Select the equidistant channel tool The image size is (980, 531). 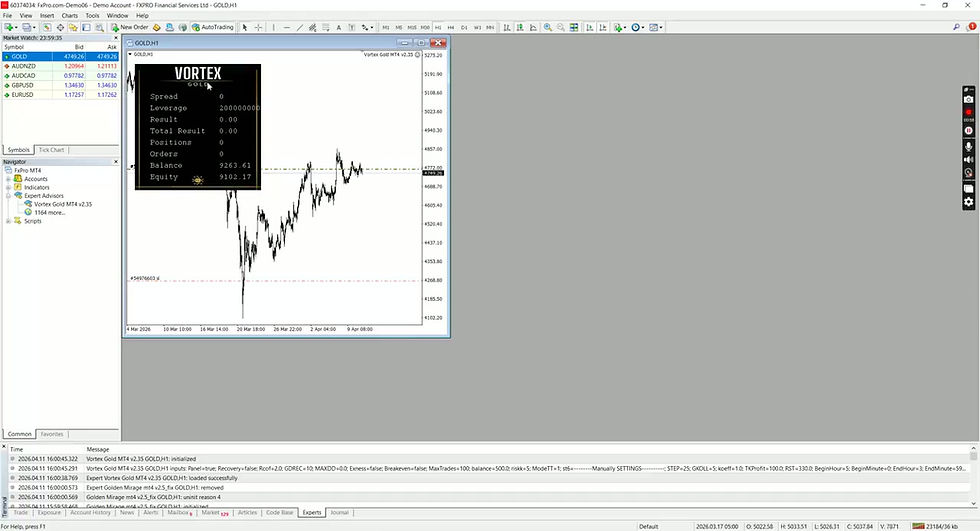click(312, 27)
